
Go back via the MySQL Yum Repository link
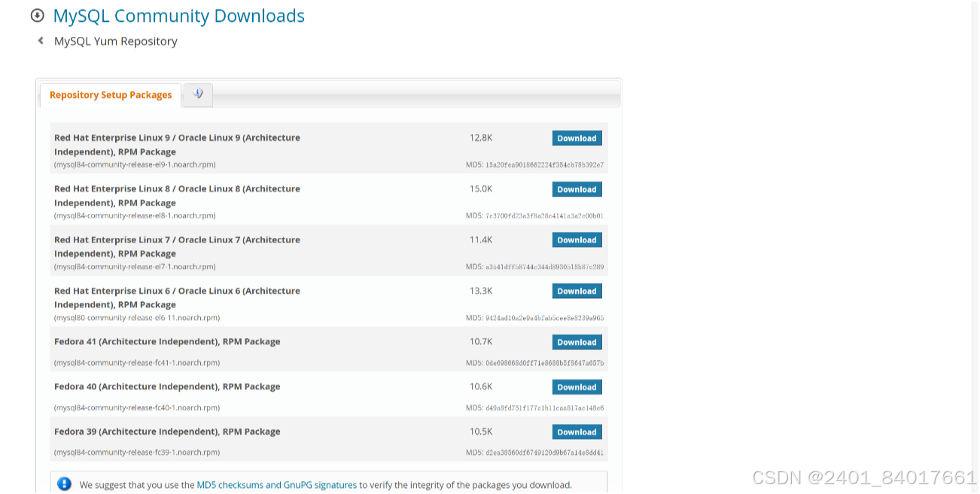(x=114, y=41)
